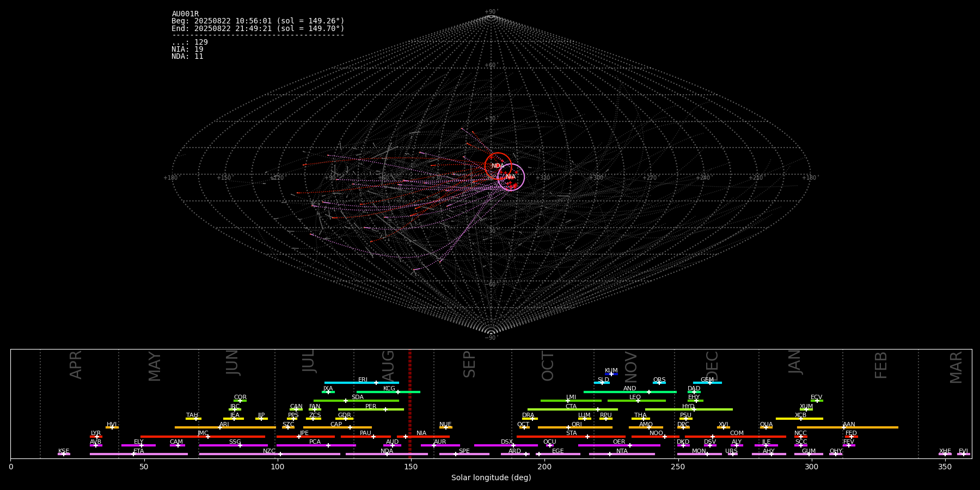Click the +90 top pole label on sky map

click(491, 12)
